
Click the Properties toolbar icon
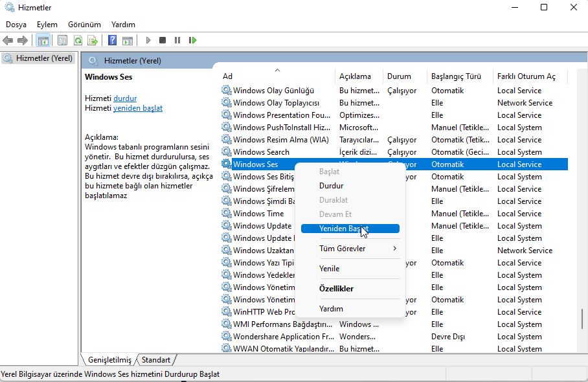pos(62,40)
